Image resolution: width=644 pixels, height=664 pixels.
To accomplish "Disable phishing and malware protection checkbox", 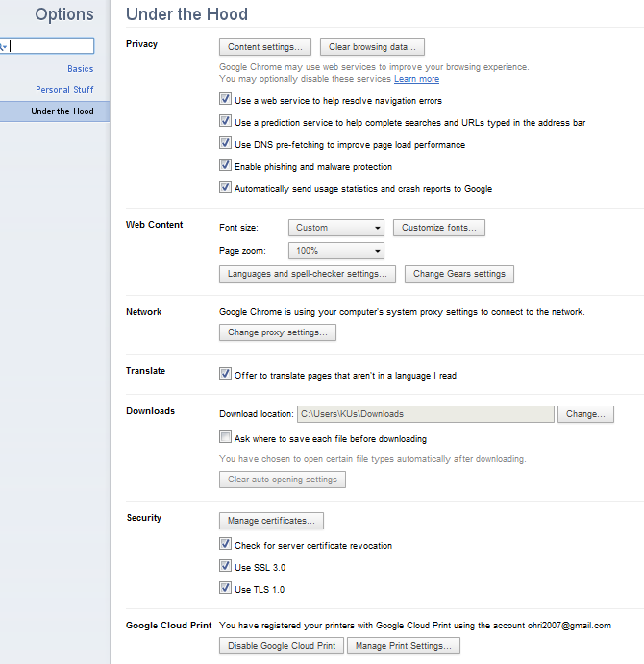I will pyautogui.click(x=225, y=166).
